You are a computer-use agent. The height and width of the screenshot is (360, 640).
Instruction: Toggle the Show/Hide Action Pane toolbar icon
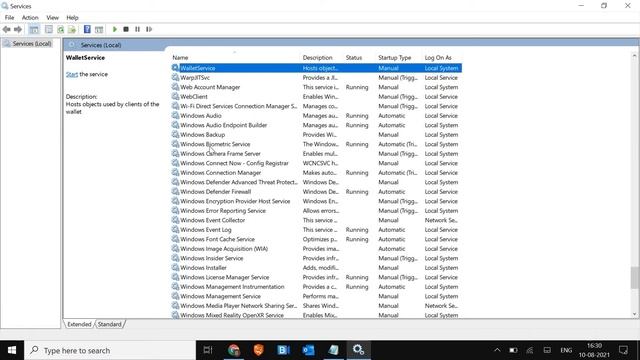click(99, 29)
